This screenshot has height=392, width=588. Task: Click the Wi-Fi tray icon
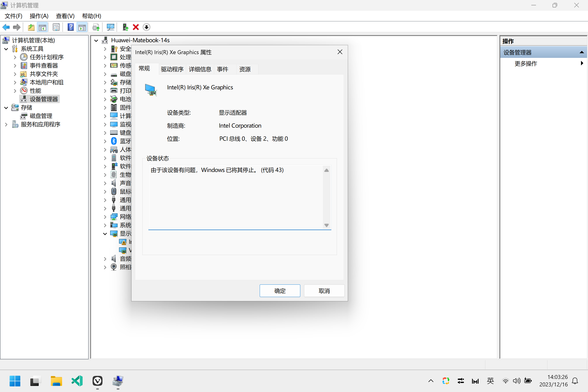click(x=505, y=381)
